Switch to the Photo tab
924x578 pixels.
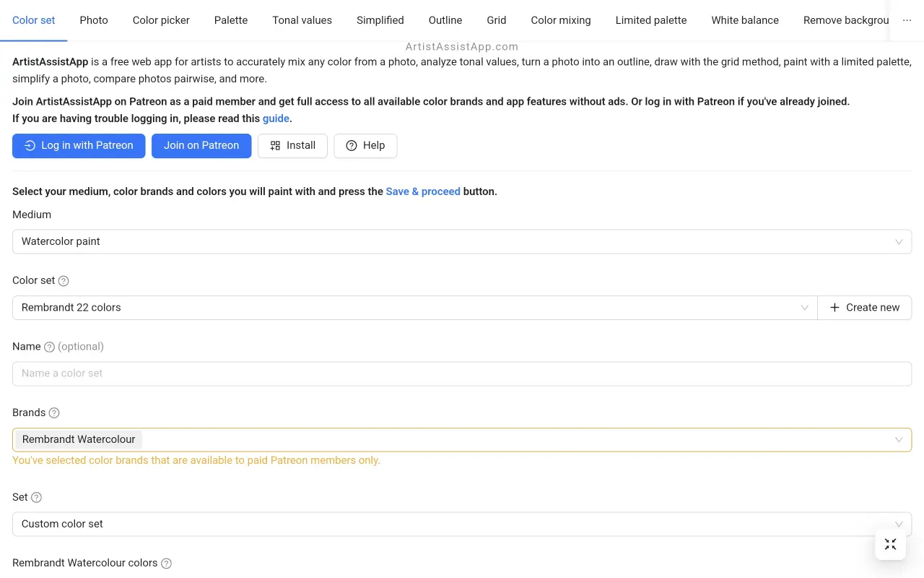coord(94,20)
